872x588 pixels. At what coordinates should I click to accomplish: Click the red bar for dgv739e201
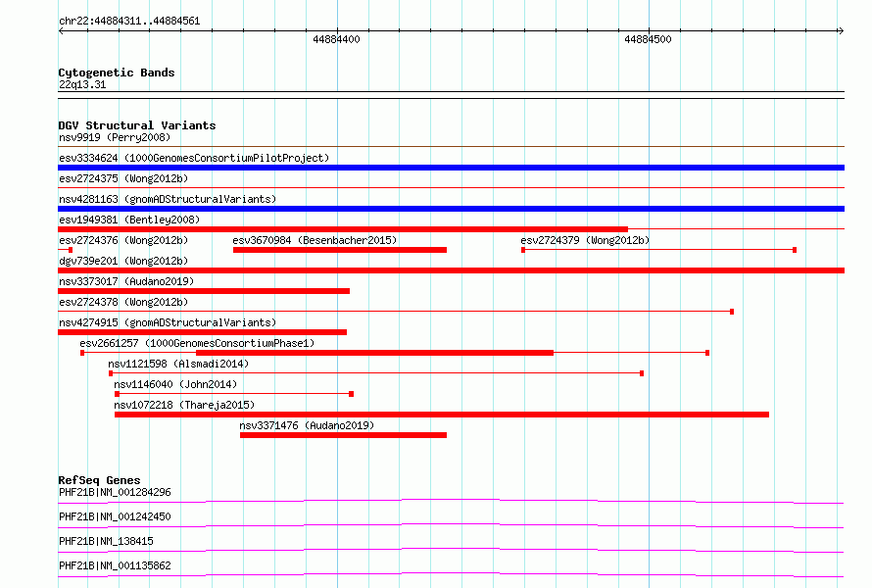coord(451,270)
